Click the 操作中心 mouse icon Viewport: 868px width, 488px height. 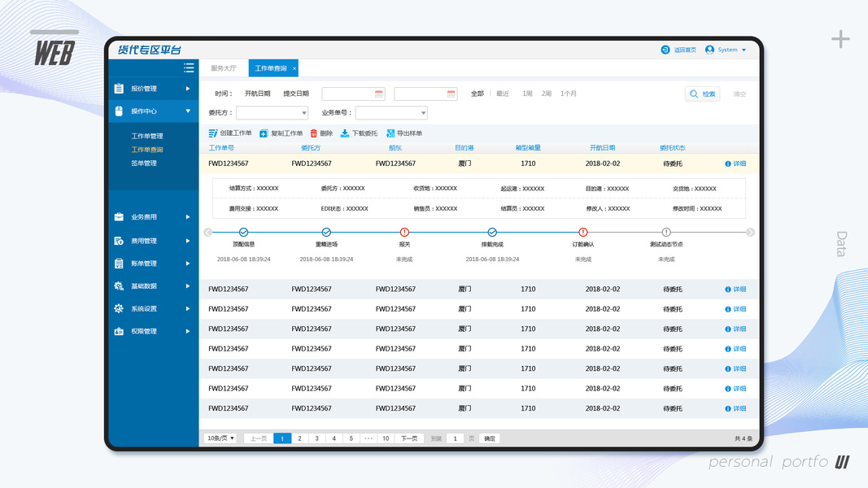coord(119,111)
